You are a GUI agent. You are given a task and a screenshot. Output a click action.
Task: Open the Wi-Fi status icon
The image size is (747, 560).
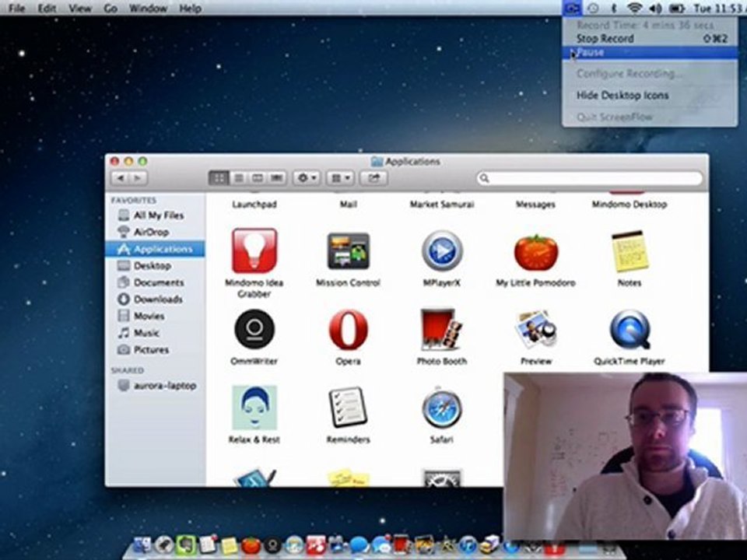[634, 8]
